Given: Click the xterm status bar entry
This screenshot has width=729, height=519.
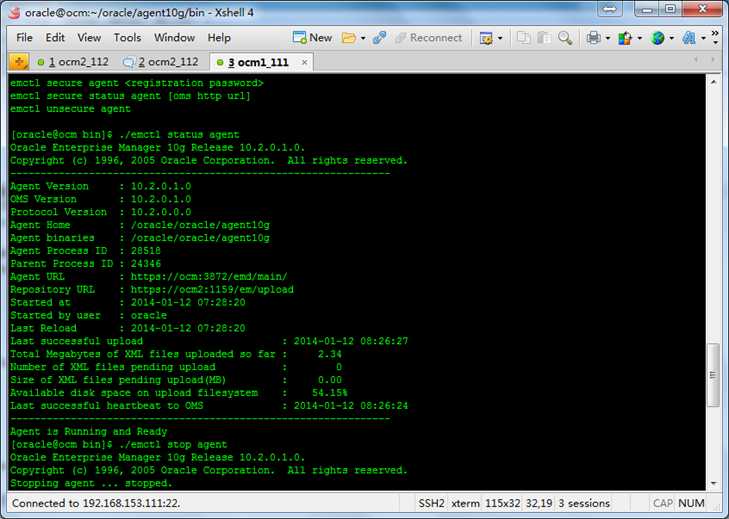Looking at the screenshot, I should point(465,503).
